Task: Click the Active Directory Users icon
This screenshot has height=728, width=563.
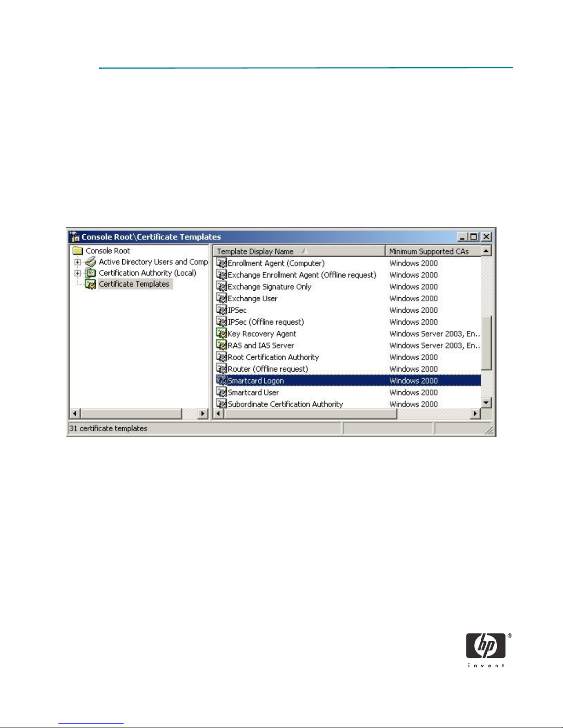Action: pyautogui.click(x=91, y=262)
